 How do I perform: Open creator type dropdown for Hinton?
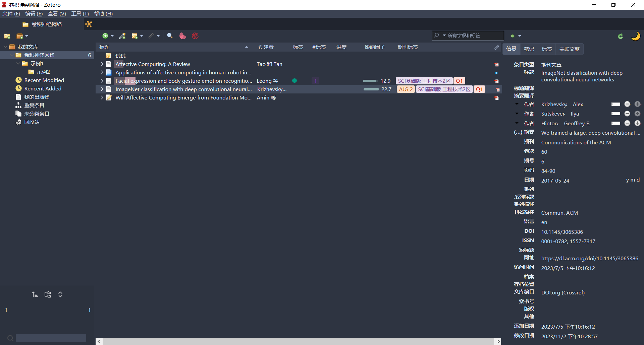coord(517,123)
